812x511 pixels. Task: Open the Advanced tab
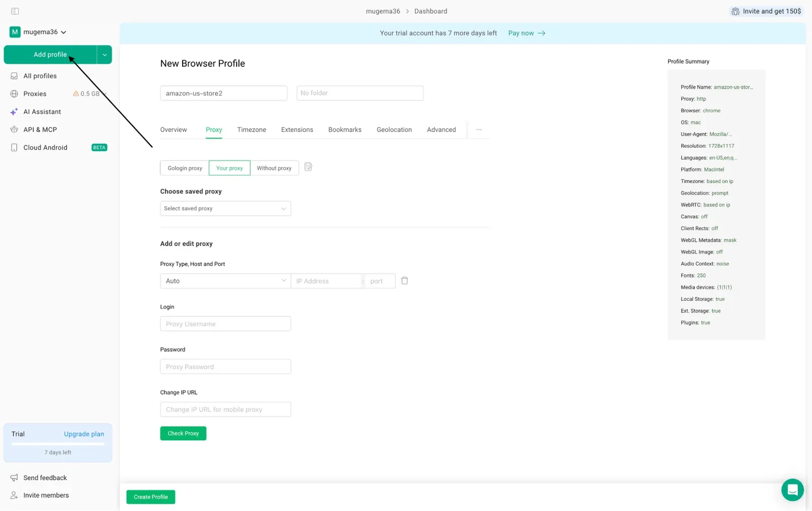coord(442,130)
